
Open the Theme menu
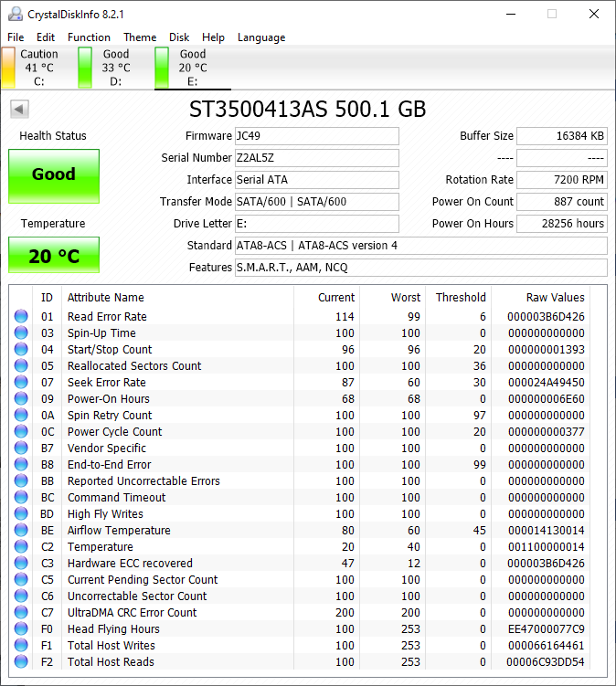click(x=140, y=37)
